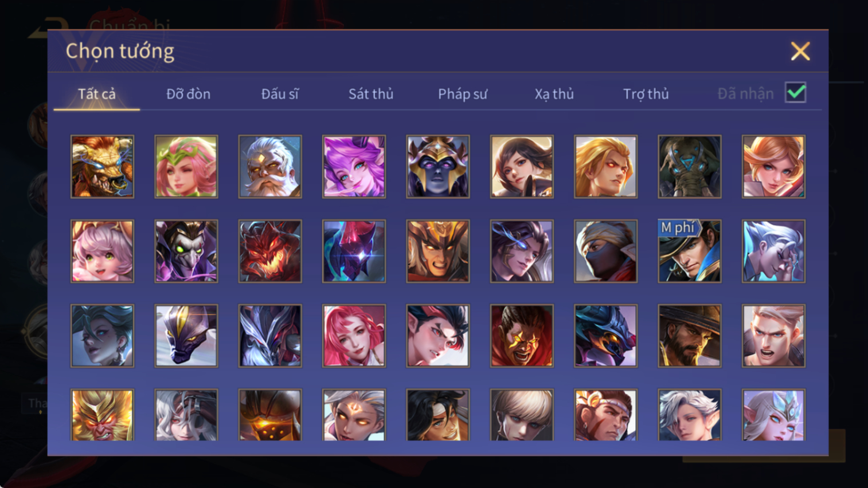The image size is (868, 488).
Task: Select the golden monkey king hero
Action: pyautogui.click(x=102, y=415)
